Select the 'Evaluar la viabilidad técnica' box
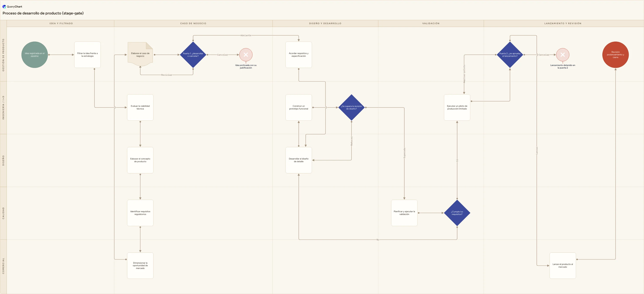644x294 pixels. click(140, 107)
